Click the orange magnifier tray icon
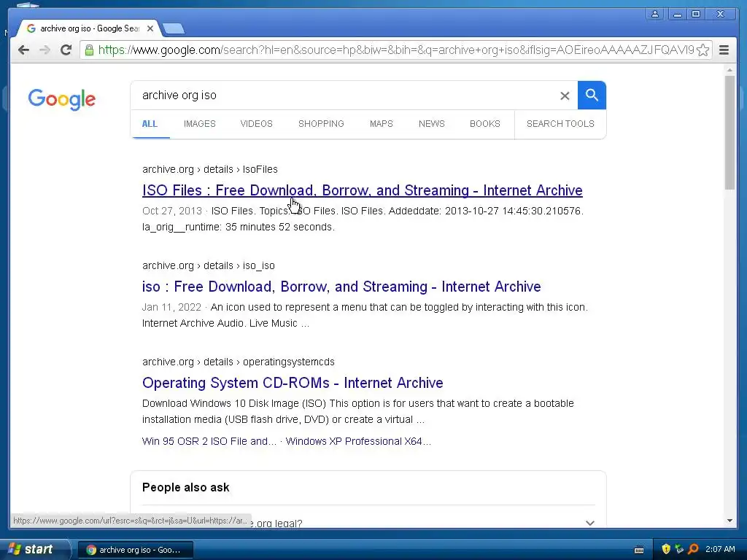The width and height of the screenshot is (747, 560). (x=693, y=549)
